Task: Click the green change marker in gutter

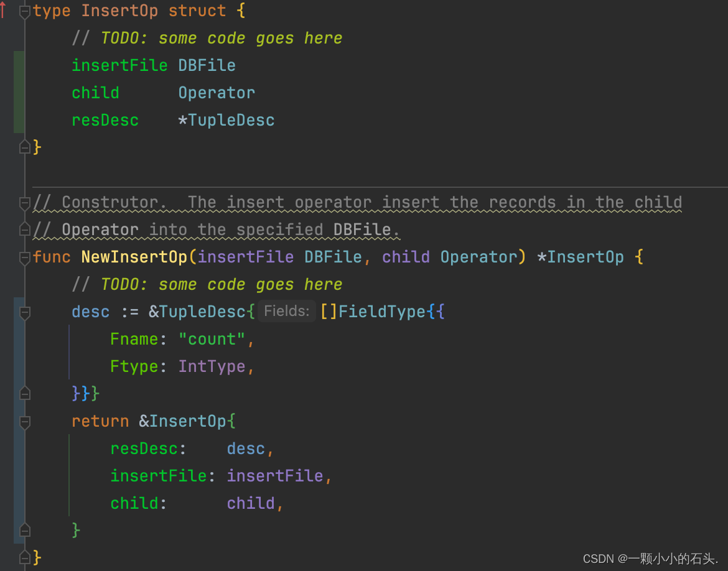Action: click(19, 92)
